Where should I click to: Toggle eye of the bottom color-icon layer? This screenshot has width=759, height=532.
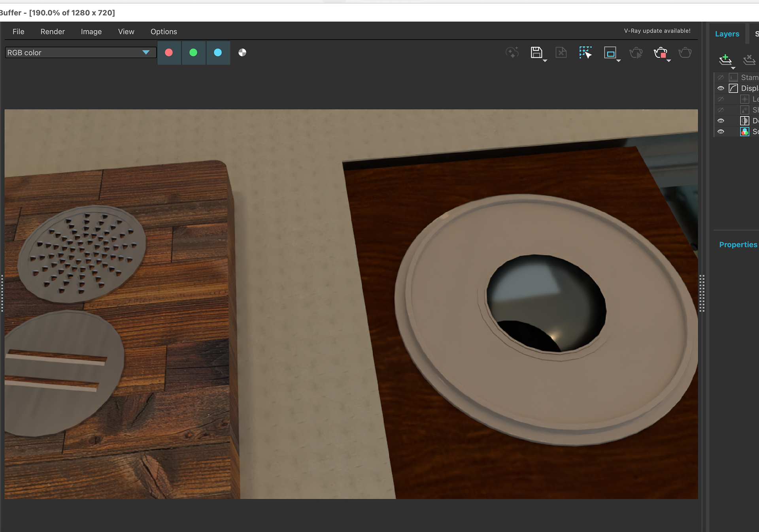click(721, 132)
